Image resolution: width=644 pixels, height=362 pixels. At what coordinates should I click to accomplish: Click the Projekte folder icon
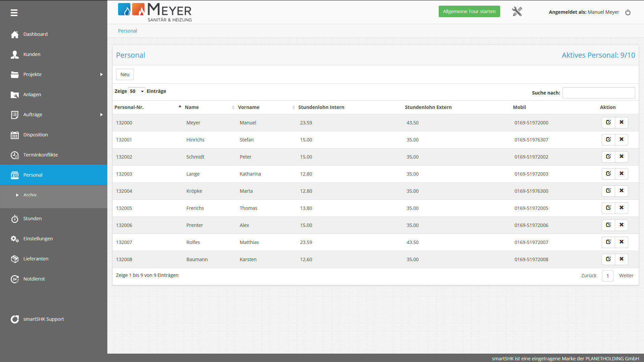(x=14, y=74)
